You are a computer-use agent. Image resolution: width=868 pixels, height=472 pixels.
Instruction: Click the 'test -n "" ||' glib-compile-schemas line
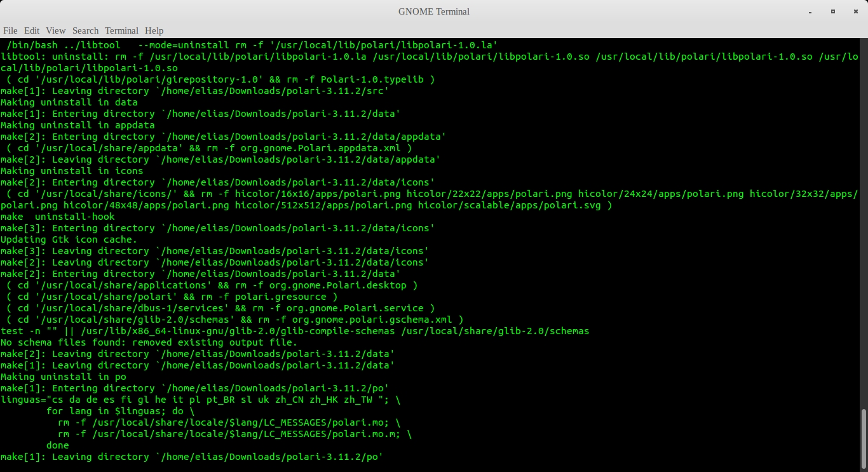[295, 331]
